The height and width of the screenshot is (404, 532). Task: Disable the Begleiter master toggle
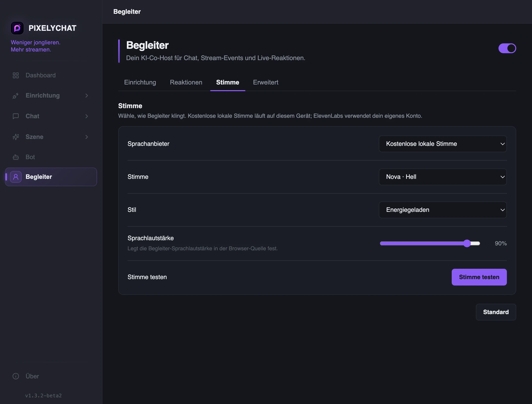(x=507, y=48)
